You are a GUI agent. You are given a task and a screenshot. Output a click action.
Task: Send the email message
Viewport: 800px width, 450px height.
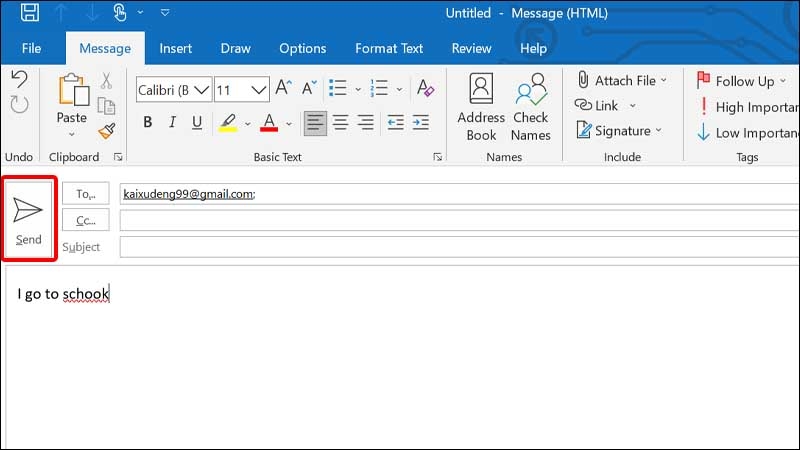click(x=29, y=219)
